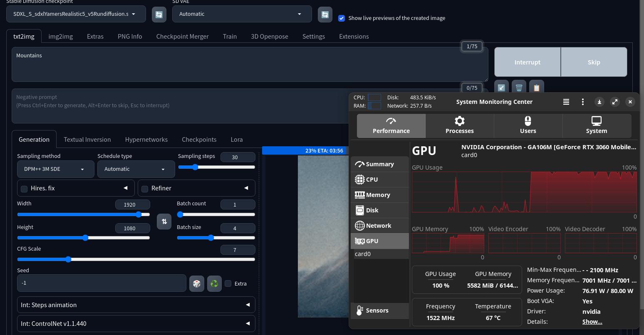Enable the Hires. fix checkbox
This screenshot has width=644, height=335.
(24, 189)
